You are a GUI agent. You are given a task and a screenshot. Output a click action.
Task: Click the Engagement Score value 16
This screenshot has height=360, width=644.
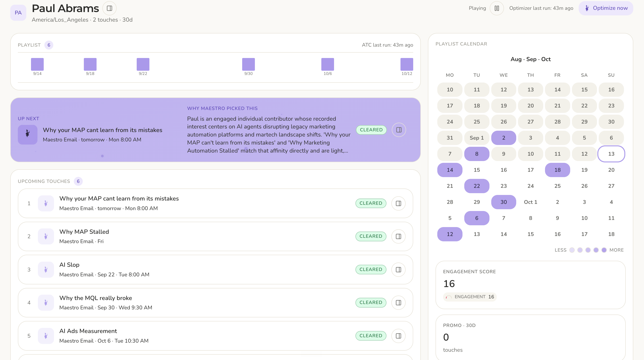coord(449,284)
